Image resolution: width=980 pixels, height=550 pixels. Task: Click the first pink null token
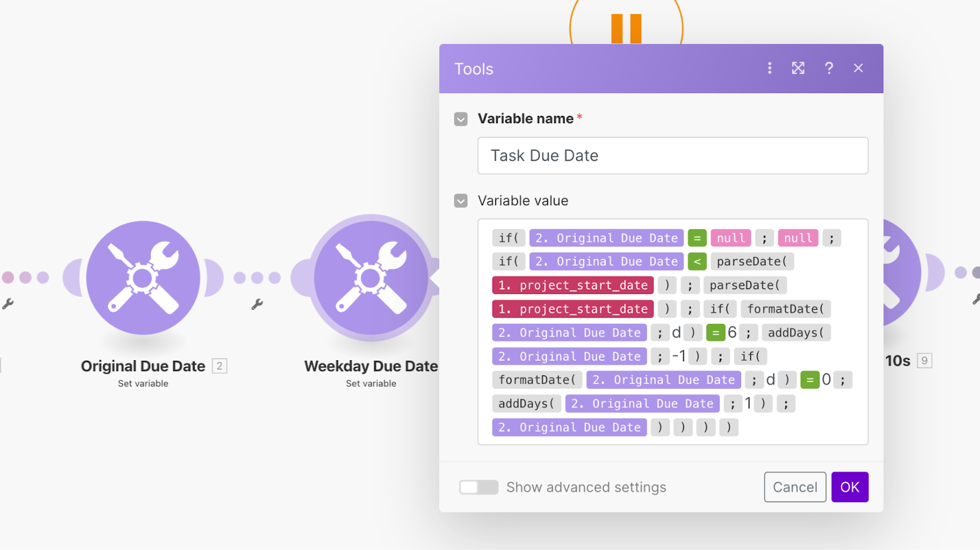[x=731, y=238]
